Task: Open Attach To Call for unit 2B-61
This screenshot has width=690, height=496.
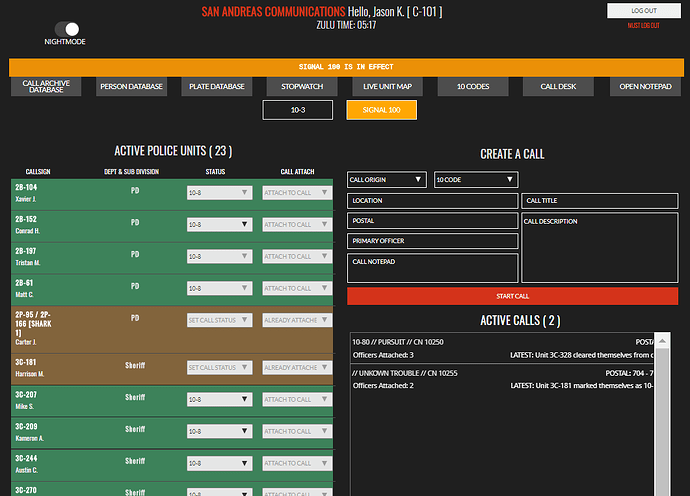Action: [297, 288]
